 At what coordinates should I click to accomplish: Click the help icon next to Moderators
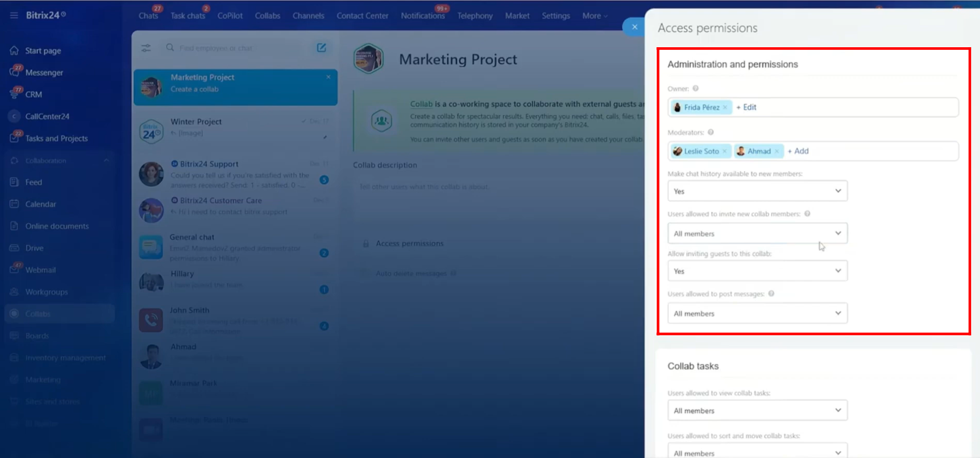pos(711,132)
